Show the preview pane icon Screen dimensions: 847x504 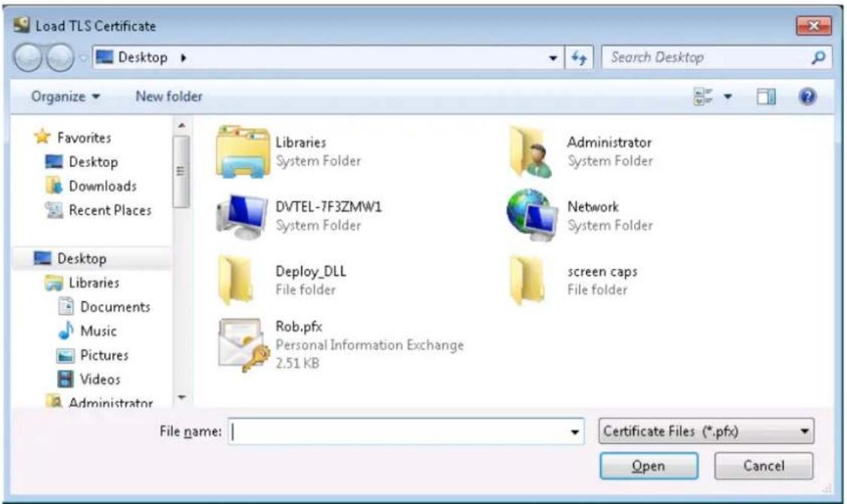pyautogui.click(x=766, y=97)
